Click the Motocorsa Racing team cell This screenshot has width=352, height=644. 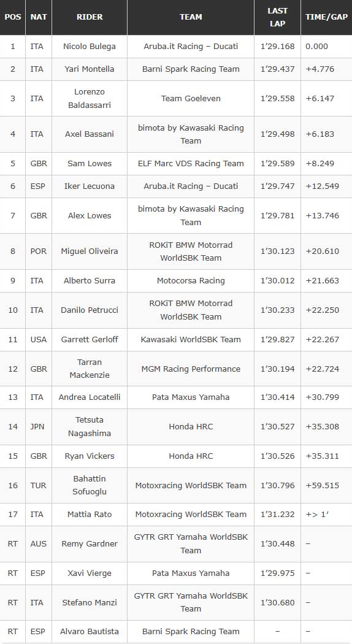(191, 280)
